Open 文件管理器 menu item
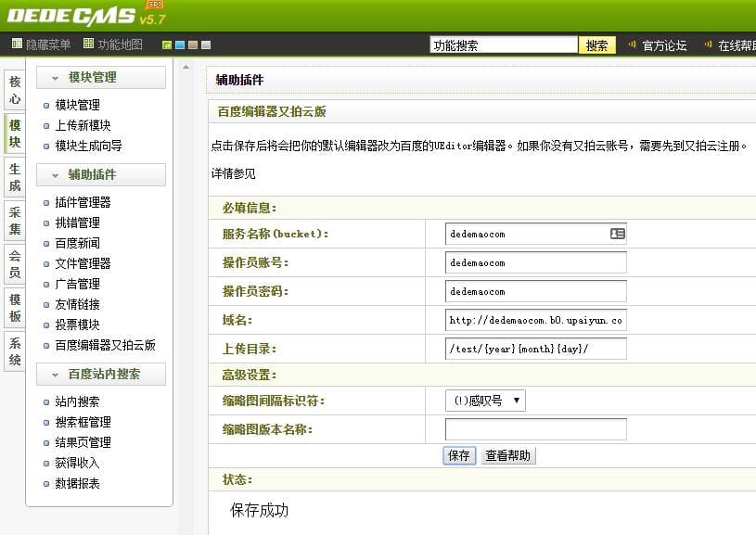The height and width of the screenshot is (535, 756). (83, 263)
